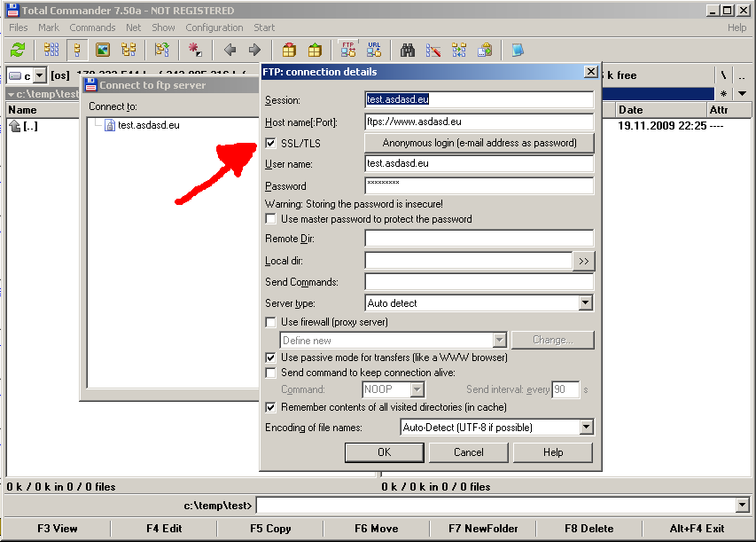Close the FTP connection details dialog
This screenshot has width=756, height=542.
[x=590, y=72]
